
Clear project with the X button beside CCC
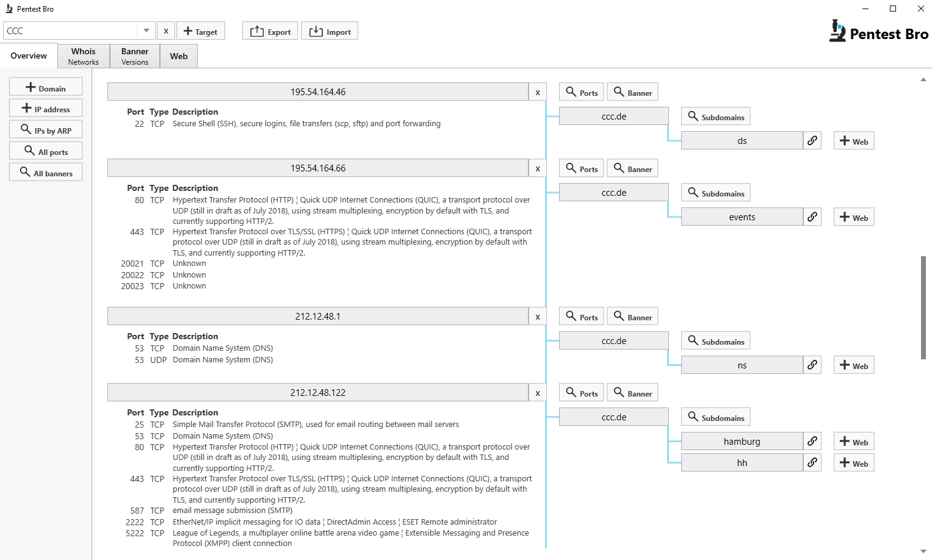point(166,31)
